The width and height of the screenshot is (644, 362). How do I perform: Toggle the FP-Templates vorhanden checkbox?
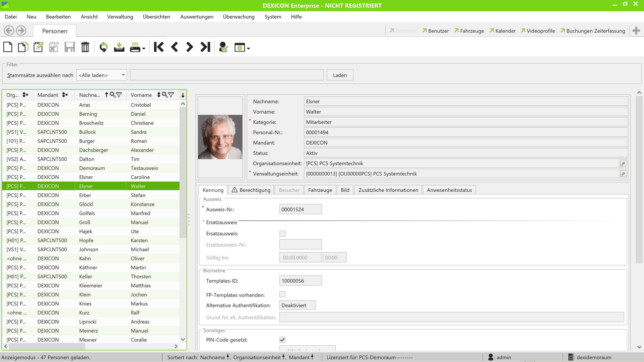point(282,294)
